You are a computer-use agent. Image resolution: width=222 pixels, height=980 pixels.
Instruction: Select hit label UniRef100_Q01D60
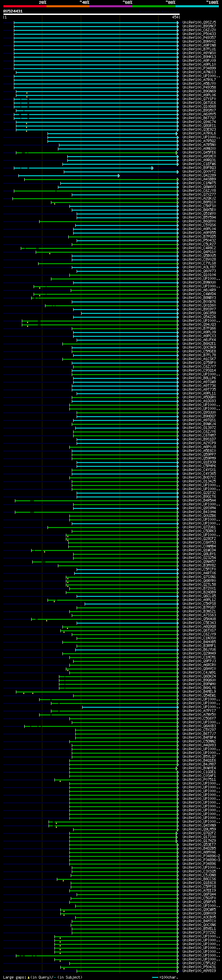click(199, 306)
